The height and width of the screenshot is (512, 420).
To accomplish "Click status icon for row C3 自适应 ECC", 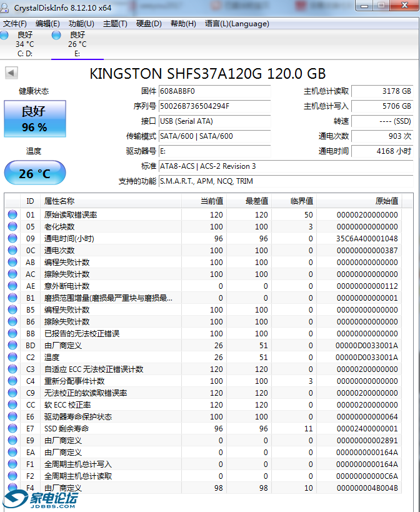I will tap(12, 369).
